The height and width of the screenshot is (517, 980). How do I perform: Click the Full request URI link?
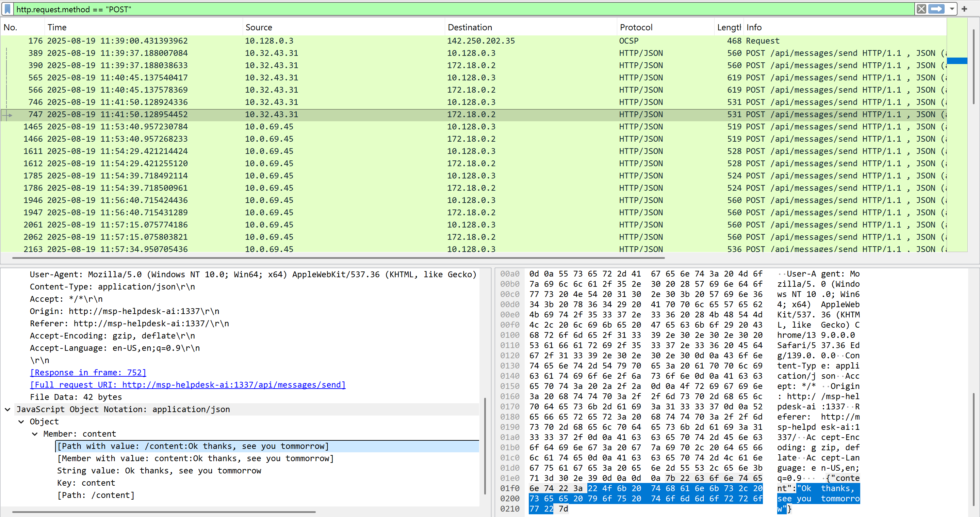tap(187, 385)
